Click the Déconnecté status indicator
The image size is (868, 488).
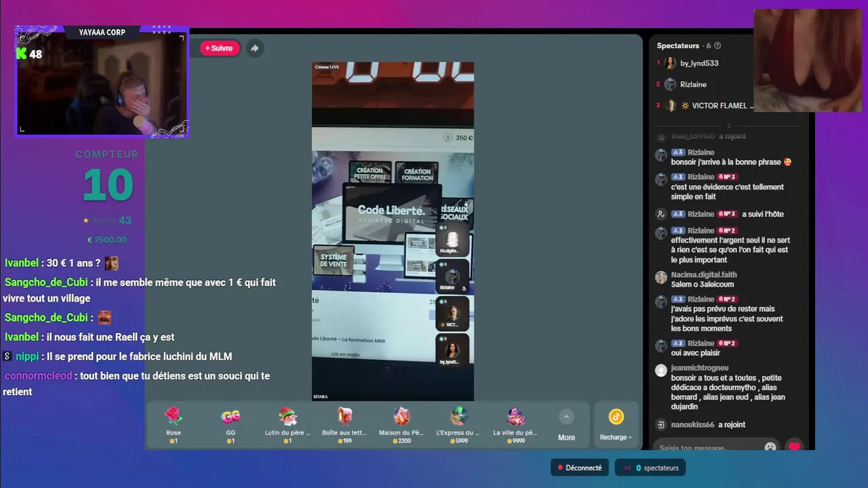[x=580, y=468]
